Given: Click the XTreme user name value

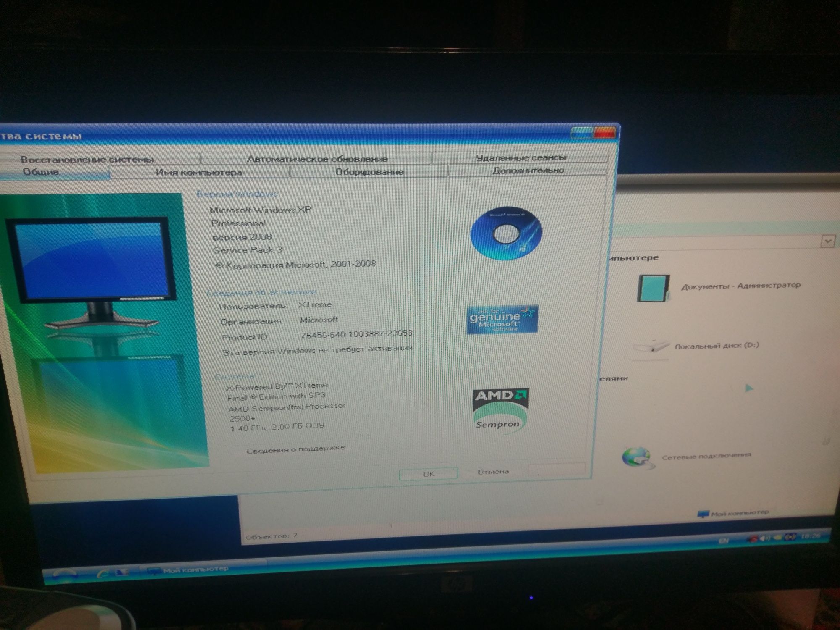Looking at the screenshot, I should click(315, 304).
